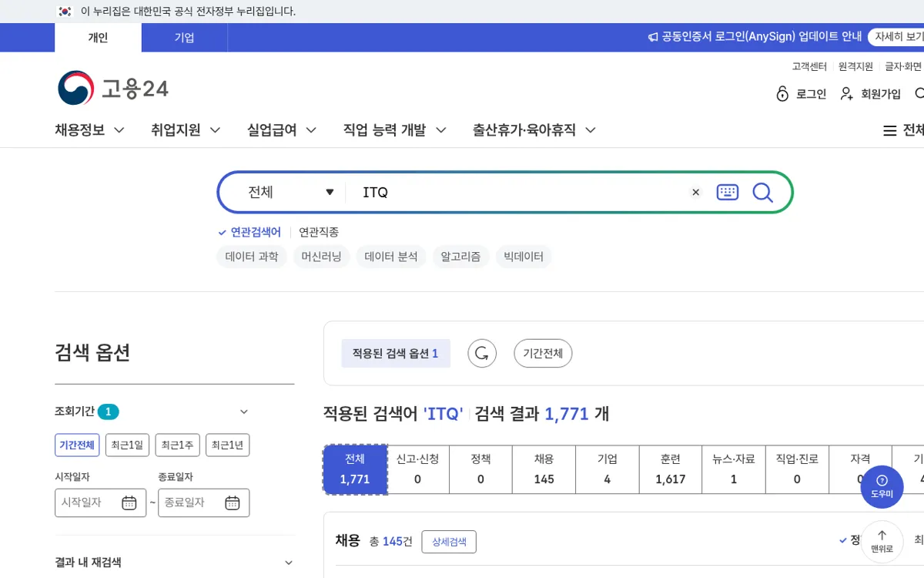The height and width of the screenshot is (578, 924).
Task: Click the 머신러닝 related keyword
Action: pos(322,257)
